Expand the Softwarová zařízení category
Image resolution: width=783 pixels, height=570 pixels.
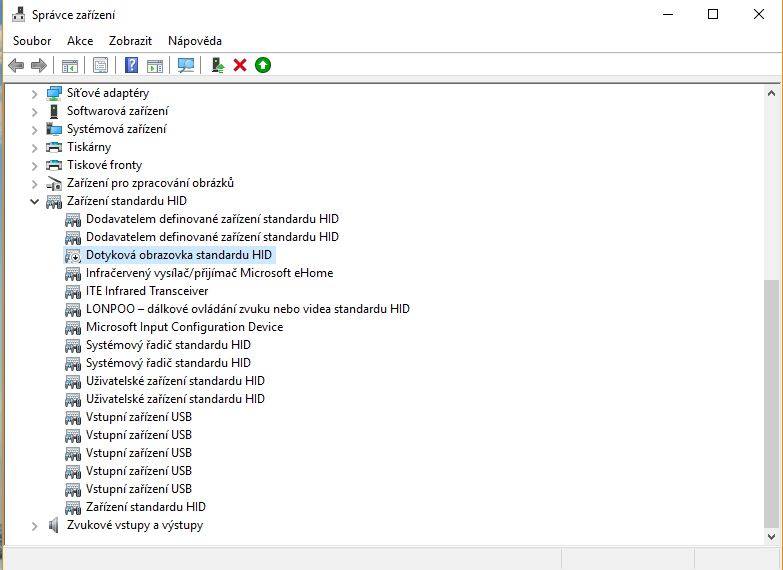pyautogui.click(x=34, y=112)
